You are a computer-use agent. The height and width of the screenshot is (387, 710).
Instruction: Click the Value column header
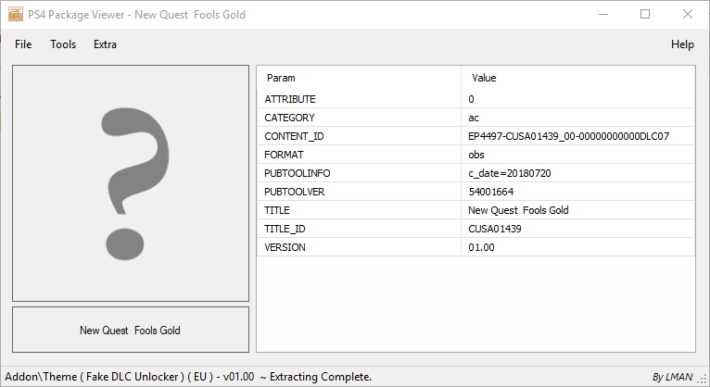click(578, 78)
